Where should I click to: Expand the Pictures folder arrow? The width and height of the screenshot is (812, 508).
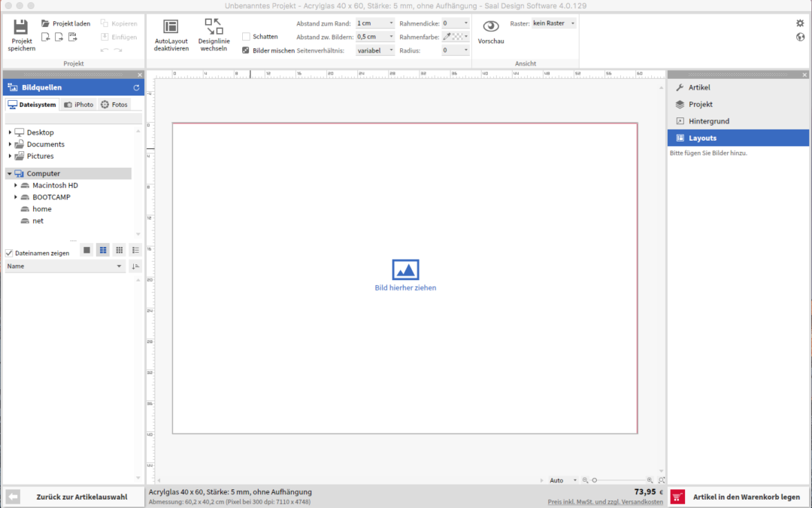click(x=10, y=156)
